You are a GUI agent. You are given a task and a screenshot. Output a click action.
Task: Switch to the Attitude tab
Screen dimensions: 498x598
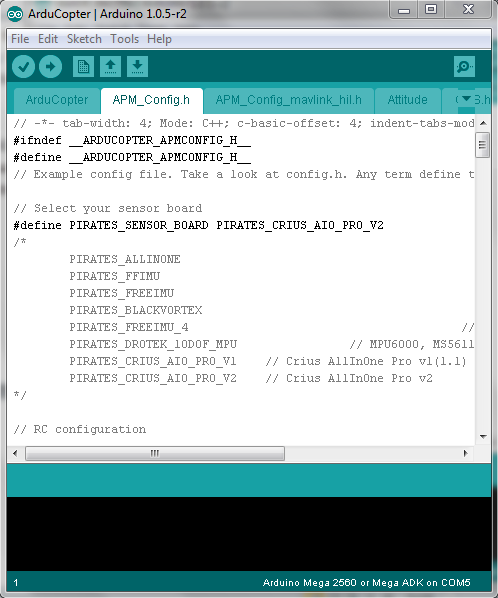point(408,100)
